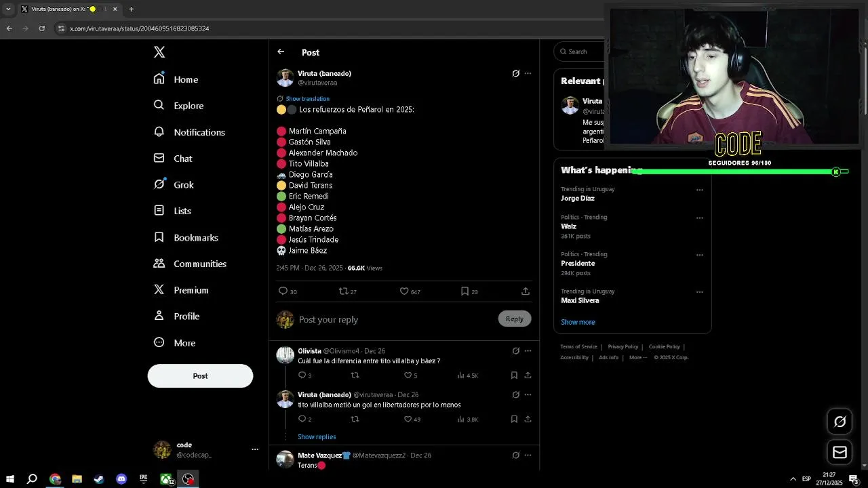This screenshot has height=488, width=868.
Task: Click Show more under What's happening
Action: pos(578,322)
